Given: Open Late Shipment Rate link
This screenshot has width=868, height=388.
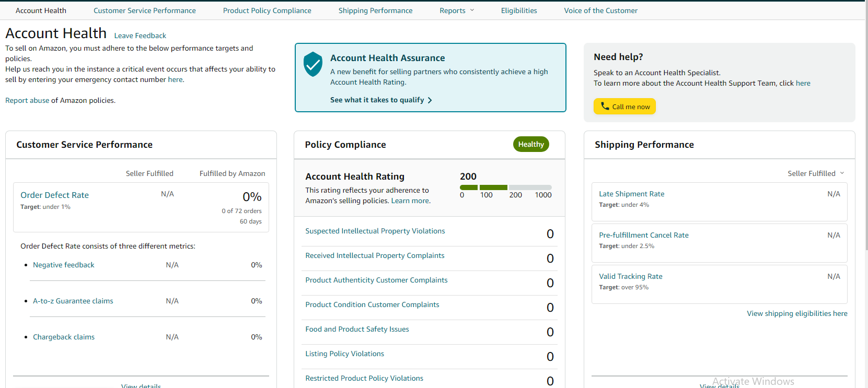Looking at the screenshot, I should click(632, 194).
